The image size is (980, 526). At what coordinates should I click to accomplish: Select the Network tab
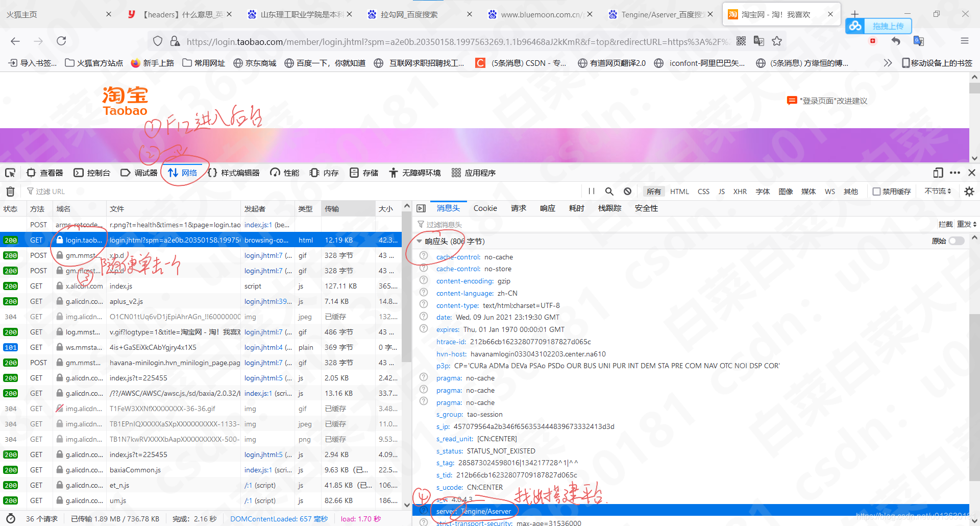[x=183, y=173]
